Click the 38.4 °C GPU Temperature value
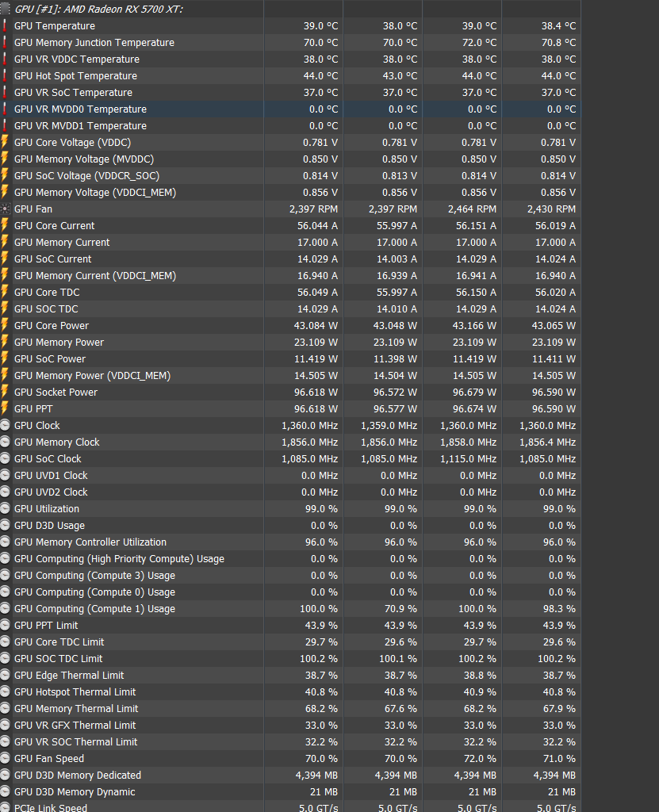Image resolution: width=659 pixels, height=812 pixels. point(558,26)
